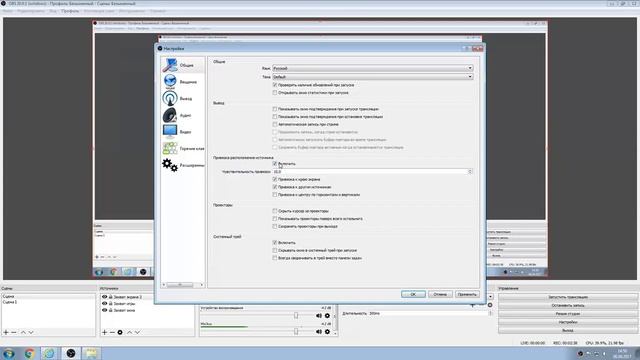This screenshot has width=640, height=360.
Task: Open playback device mixer gear settings
Action: pos(327,316)
